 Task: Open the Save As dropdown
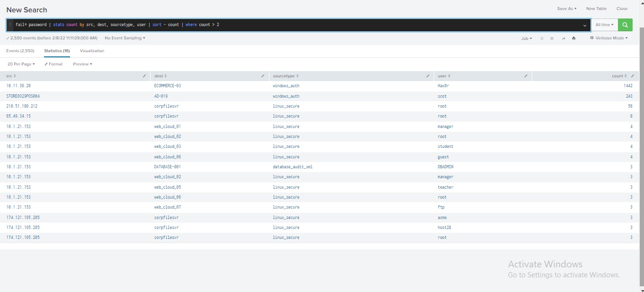click(567, 9)
